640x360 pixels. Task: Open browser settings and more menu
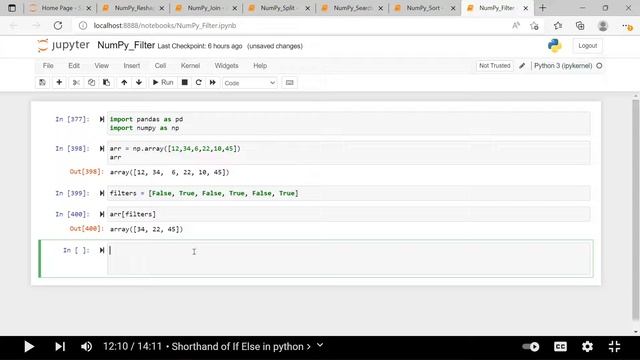click(x=627, y=26)
